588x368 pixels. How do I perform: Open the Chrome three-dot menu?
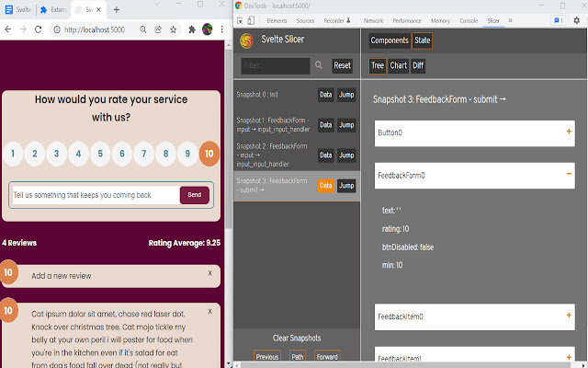click(x=222, y=29)
